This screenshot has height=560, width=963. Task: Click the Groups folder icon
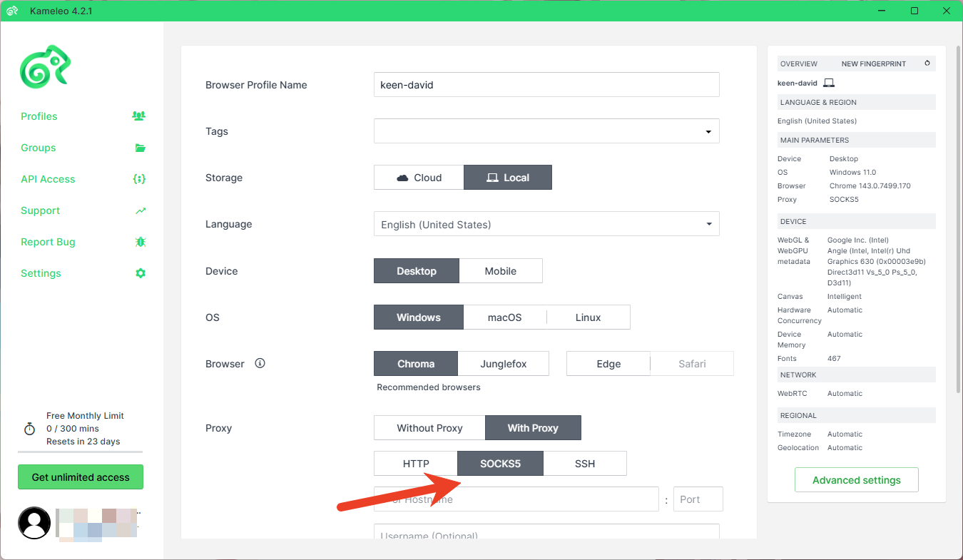(x=140, y=148)
